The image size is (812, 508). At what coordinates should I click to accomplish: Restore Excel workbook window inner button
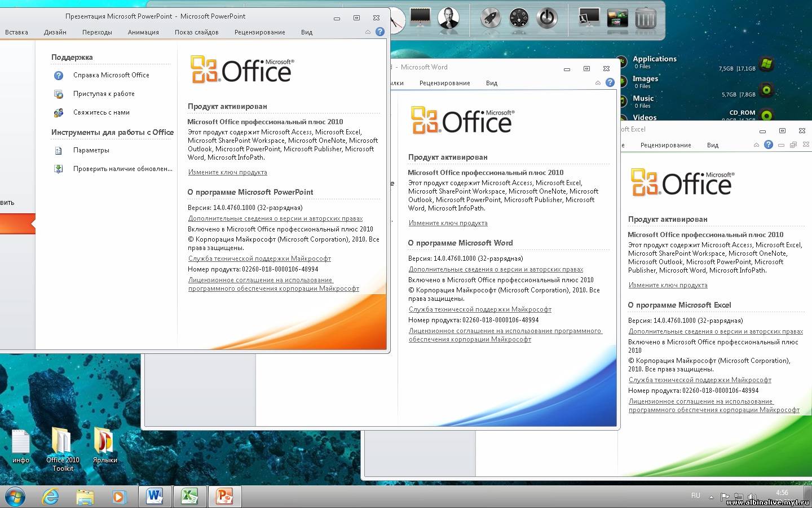point(793,145)
